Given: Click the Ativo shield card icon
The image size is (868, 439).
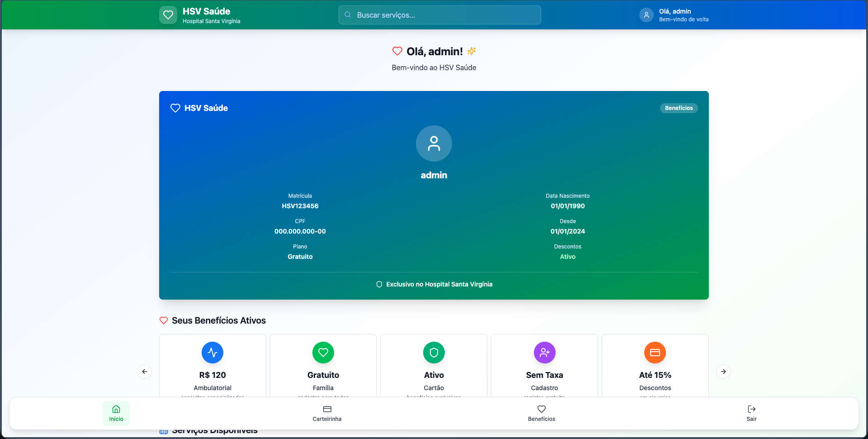Looking at the screenshot, I should click(x=434, y=353).
